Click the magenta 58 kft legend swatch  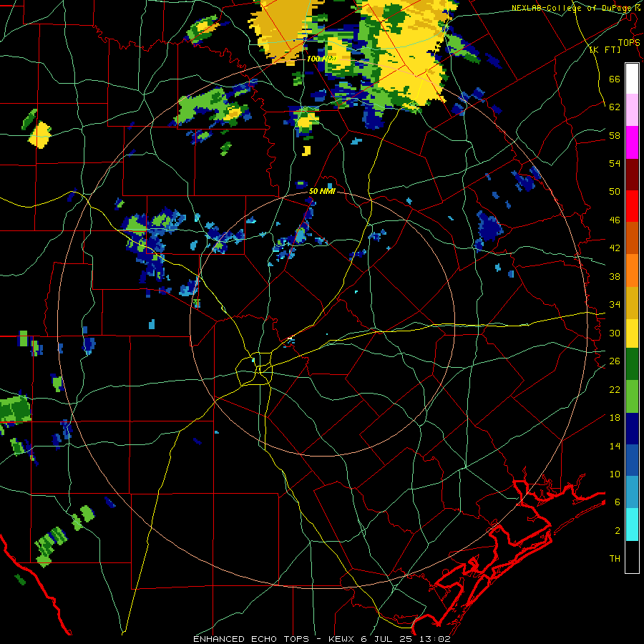pyautogui.click(x=632, y=142)
